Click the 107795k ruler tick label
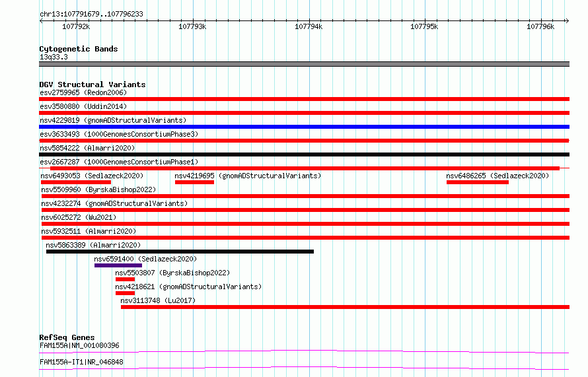The image size is (588, 377). [424, 26]
